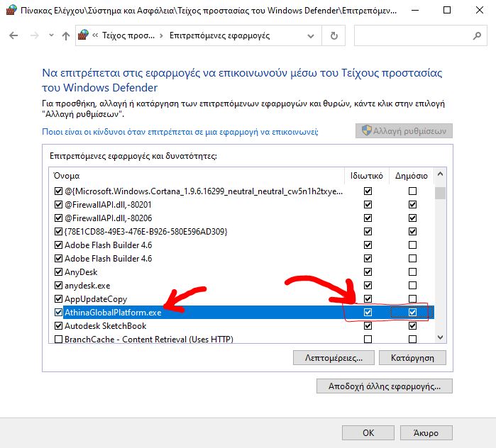Select the @FirewallAPI.dll,-80201 row
The width and height of the screenshot is (496, 448).
click(x=243, y=205)
